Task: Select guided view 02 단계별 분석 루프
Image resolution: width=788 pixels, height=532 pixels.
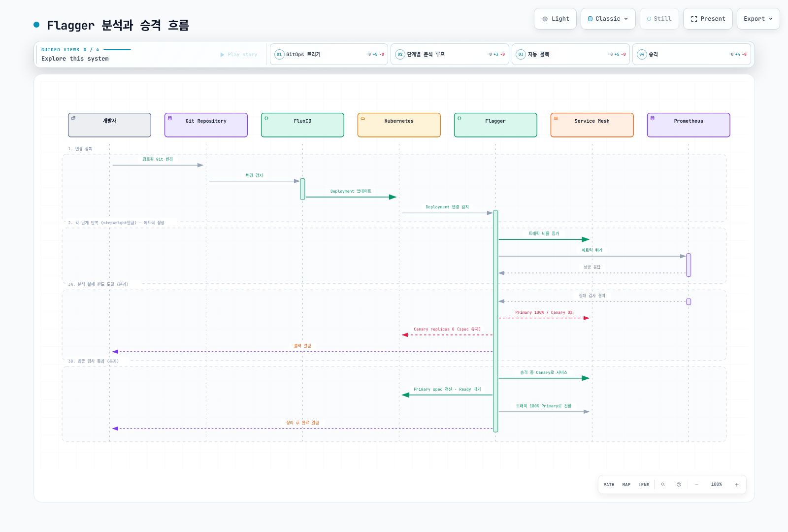Action: [x=450, y=54]
